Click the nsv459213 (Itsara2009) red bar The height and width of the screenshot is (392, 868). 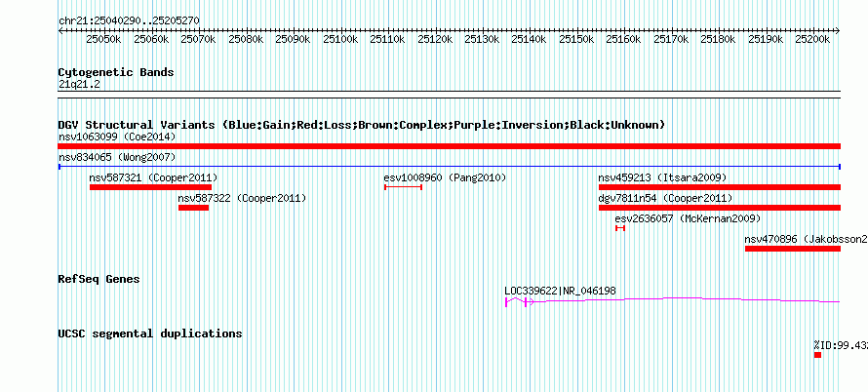tap(720, 187)
